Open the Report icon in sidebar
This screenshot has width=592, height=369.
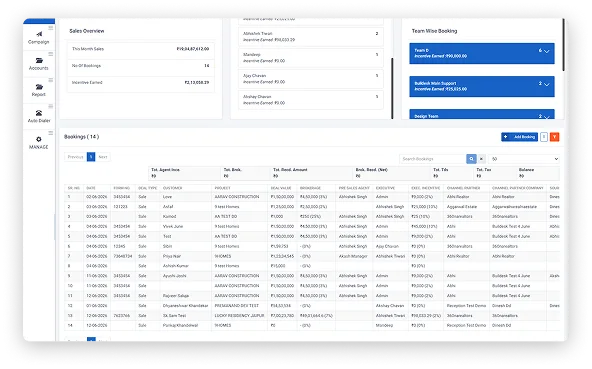point(39,87)
